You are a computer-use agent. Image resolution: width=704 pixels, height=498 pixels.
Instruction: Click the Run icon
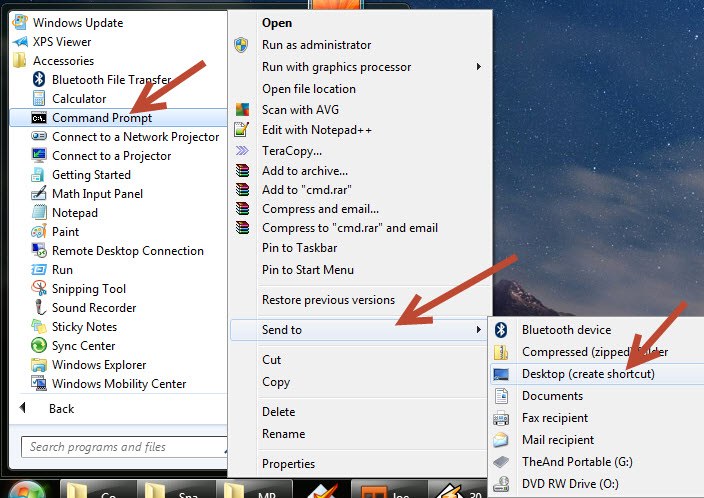tap(39, 269)
